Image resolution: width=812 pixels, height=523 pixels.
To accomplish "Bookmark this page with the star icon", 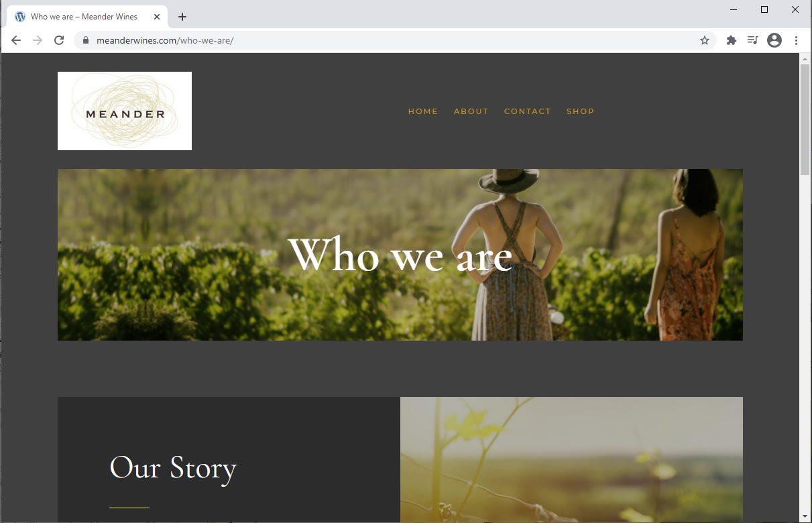I will click(x=705, y=40).
